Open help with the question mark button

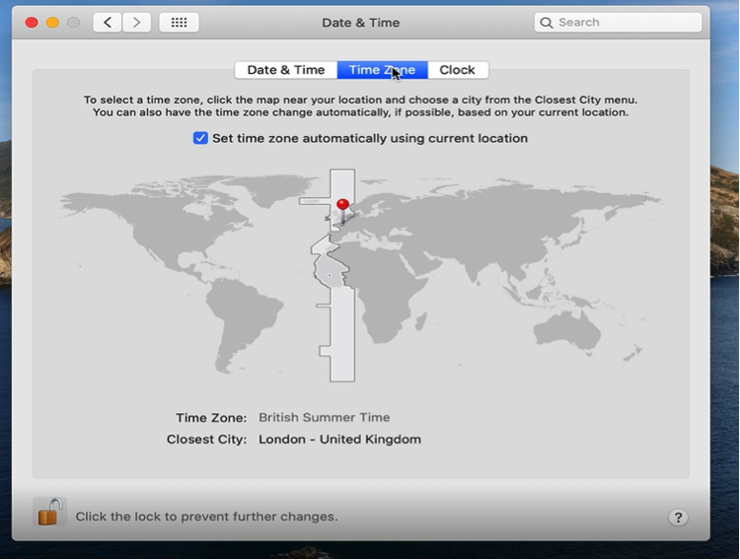point(678,517)
